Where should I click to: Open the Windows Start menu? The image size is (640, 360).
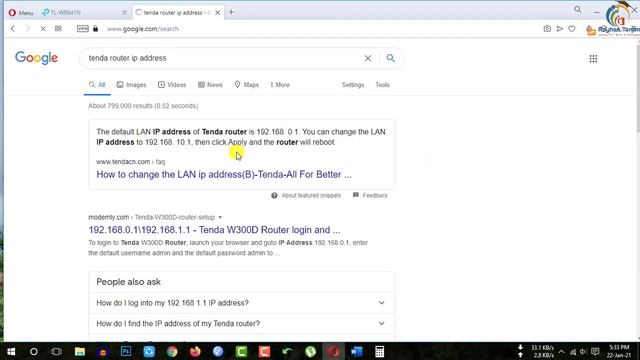(x=11, y=351)
